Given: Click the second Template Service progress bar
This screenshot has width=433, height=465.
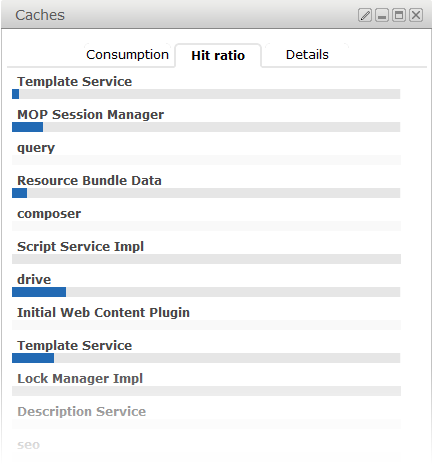Looking at the screenshot, I should [x=206, y=358].
